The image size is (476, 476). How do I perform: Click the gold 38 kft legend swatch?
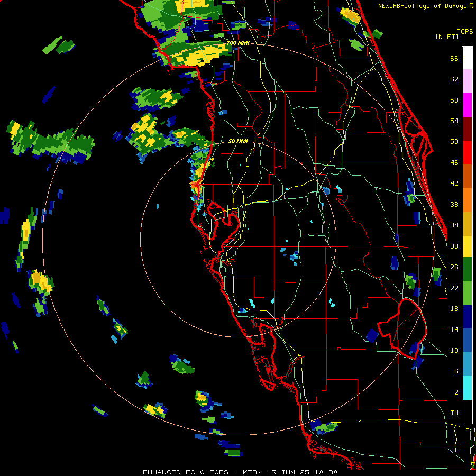coord(467,224)
